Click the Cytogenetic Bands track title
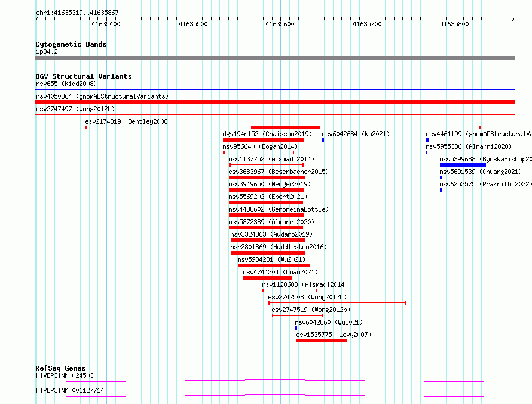 pyautogui.click(x=71, y=44)
